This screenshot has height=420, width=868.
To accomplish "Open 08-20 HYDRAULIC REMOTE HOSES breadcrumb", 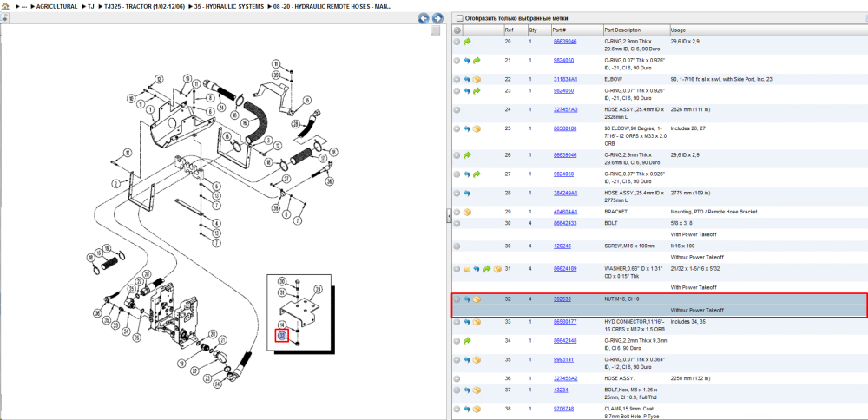I will 332,7.
